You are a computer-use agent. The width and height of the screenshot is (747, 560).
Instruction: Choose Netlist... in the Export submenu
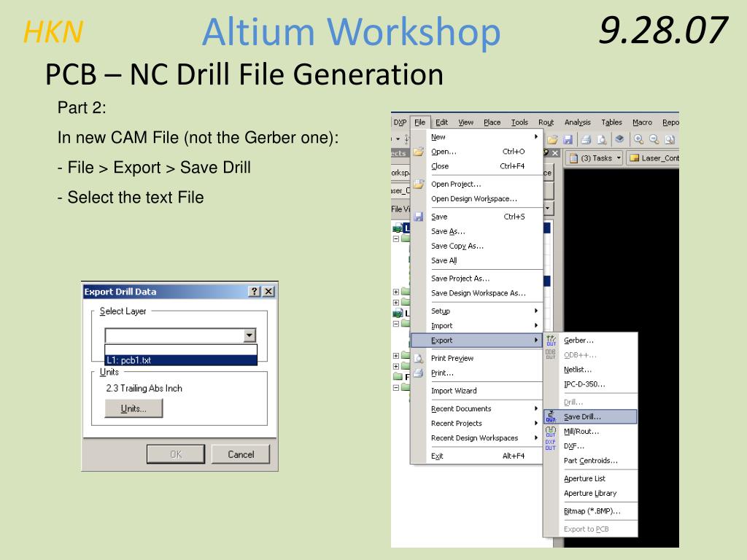tap(590, 370)
